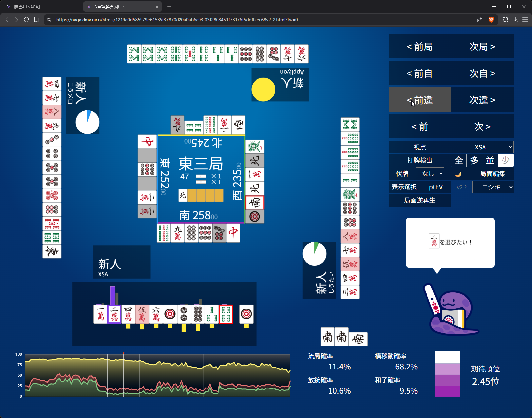Open the ニシキ model dropdown
The image size is (532, 418).
493,187
